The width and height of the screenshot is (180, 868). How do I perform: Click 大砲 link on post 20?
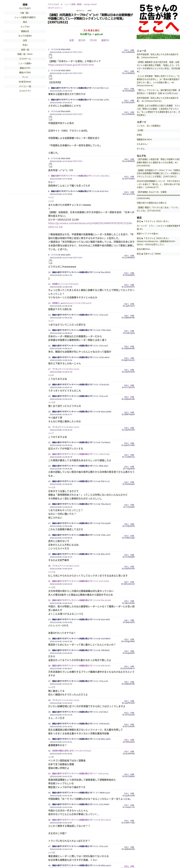[x=132, y=412]
